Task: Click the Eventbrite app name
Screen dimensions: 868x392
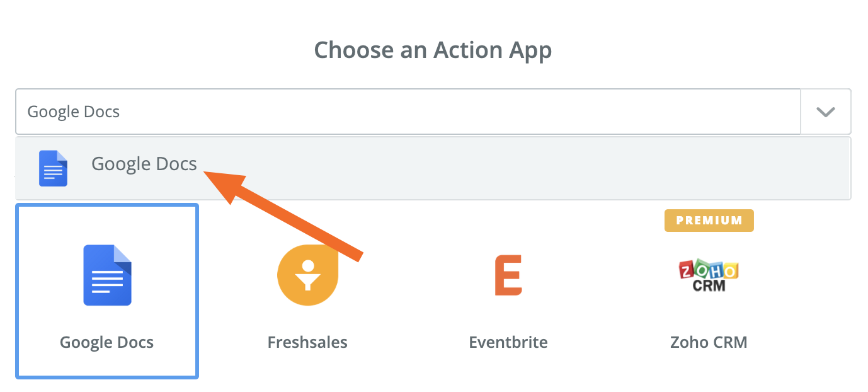Action: pos(508,342)
